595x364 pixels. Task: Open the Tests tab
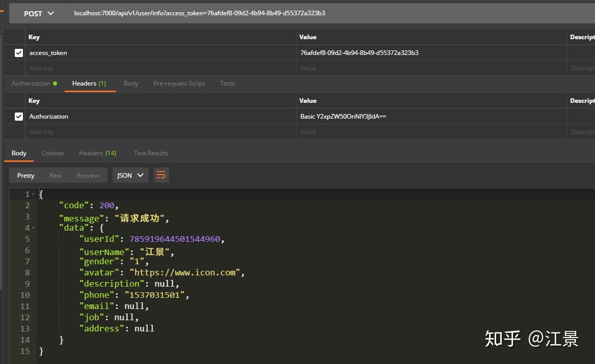227,83
